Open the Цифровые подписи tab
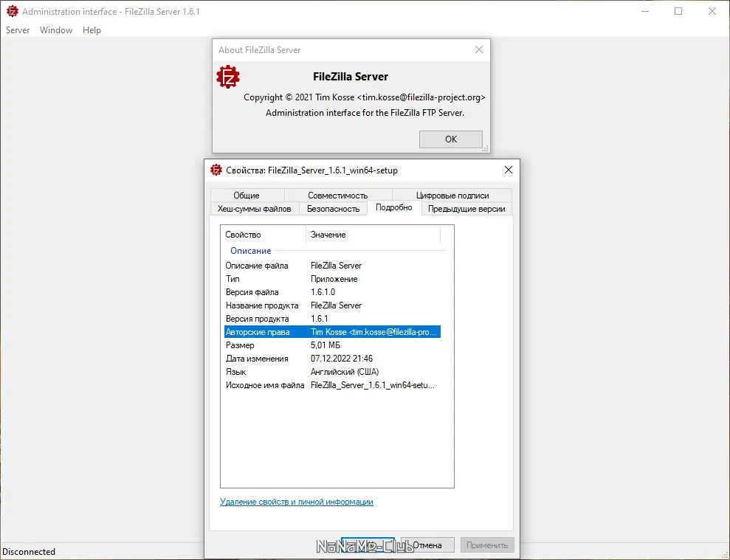This screenshot has height=560, width=730. 452,196
